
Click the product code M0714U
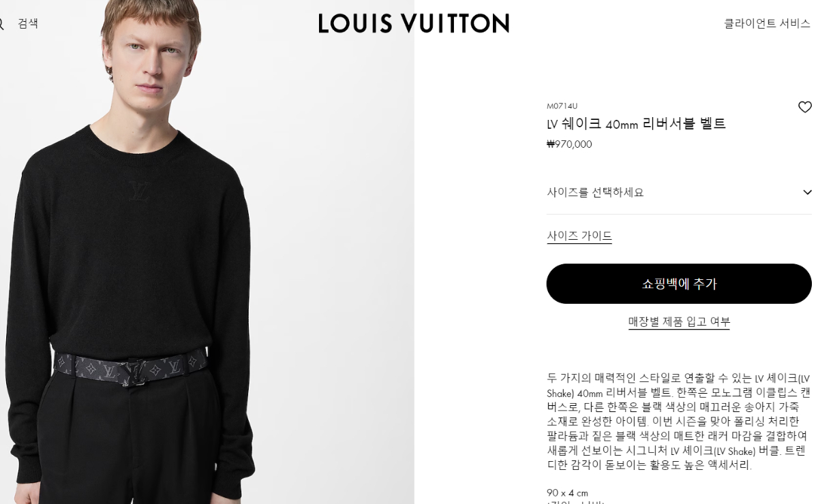pyautogui.click(x=562, y=106)
